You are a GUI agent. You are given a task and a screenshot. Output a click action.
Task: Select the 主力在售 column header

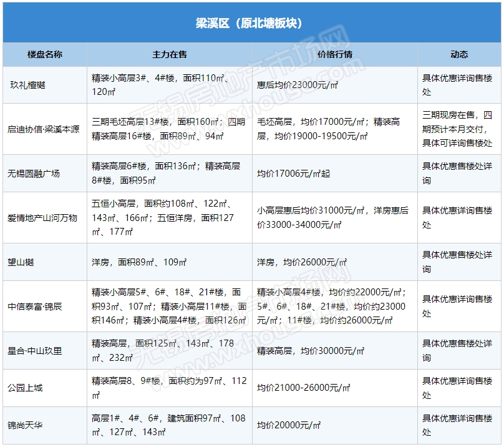click(x=170, y=54)
